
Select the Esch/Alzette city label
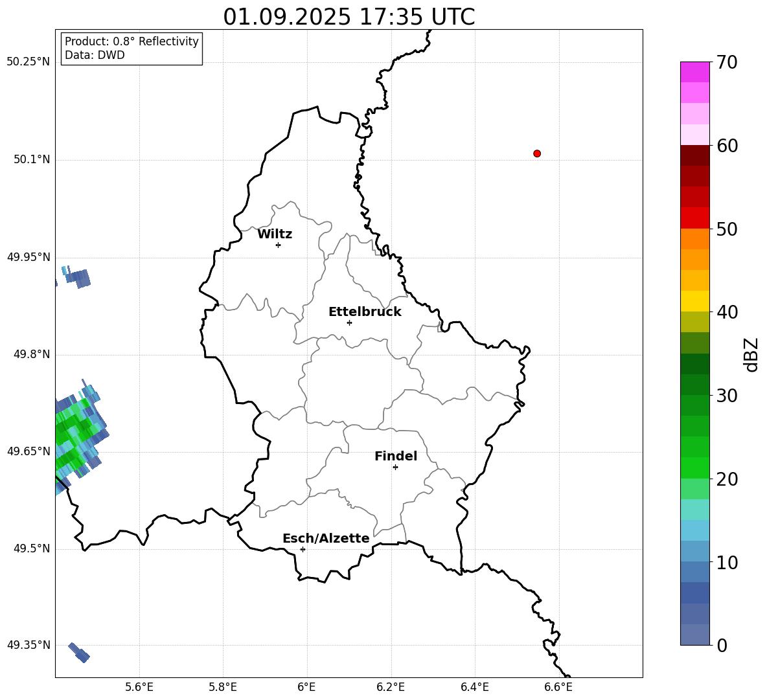tap(326, 538)
